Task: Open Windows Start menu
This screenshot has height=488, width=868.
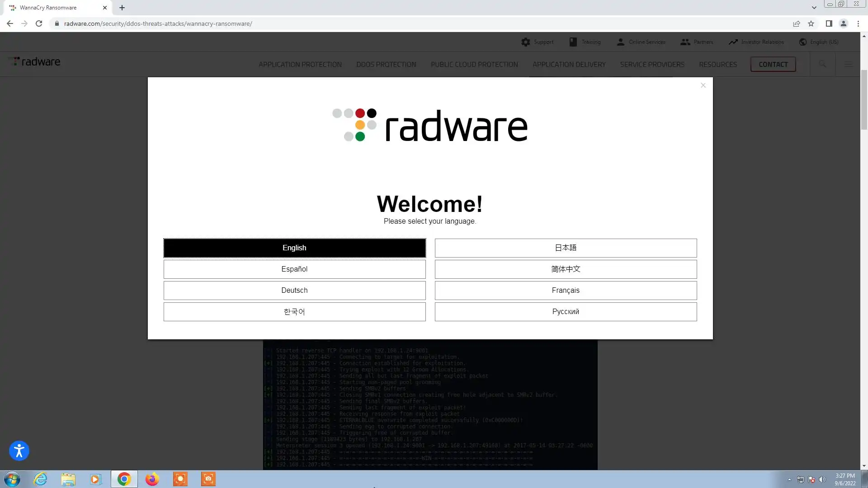Action: (x=12, y=479)
